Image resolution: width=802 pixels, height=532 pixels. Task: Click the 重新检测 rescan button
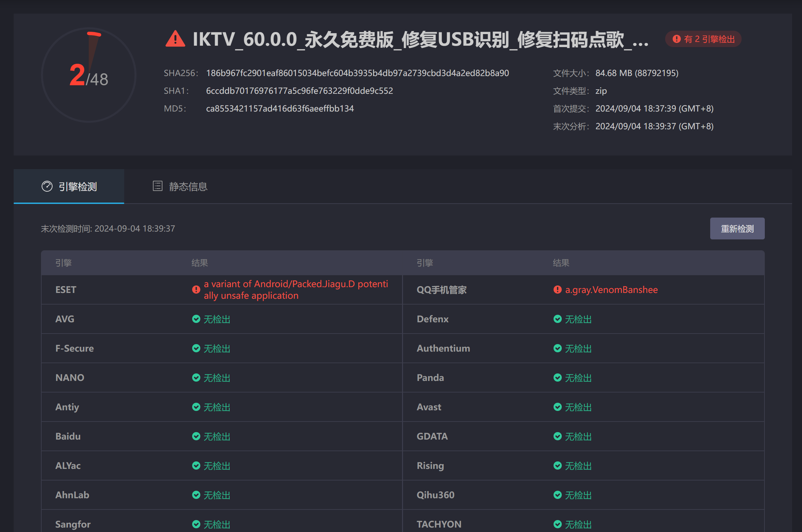[x=737, y=228]
